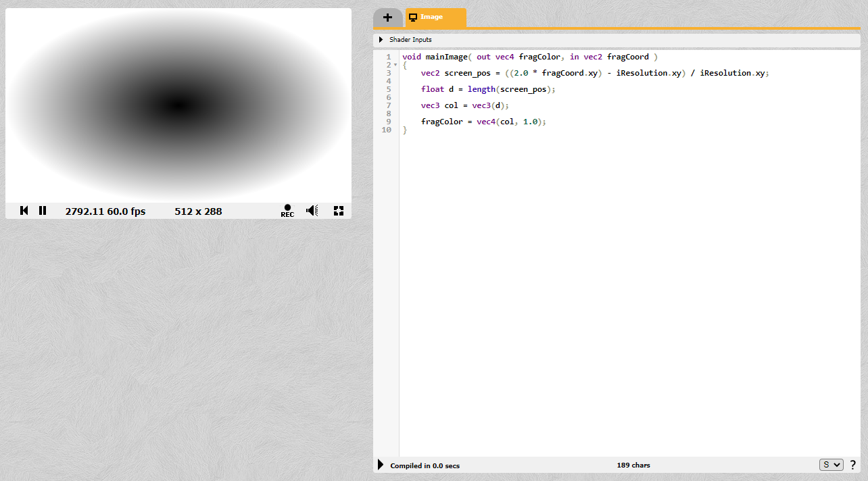This screenshot has width=868, height=481.
Task: Click the 60.0 fps readout
Action: click(126, 211)
